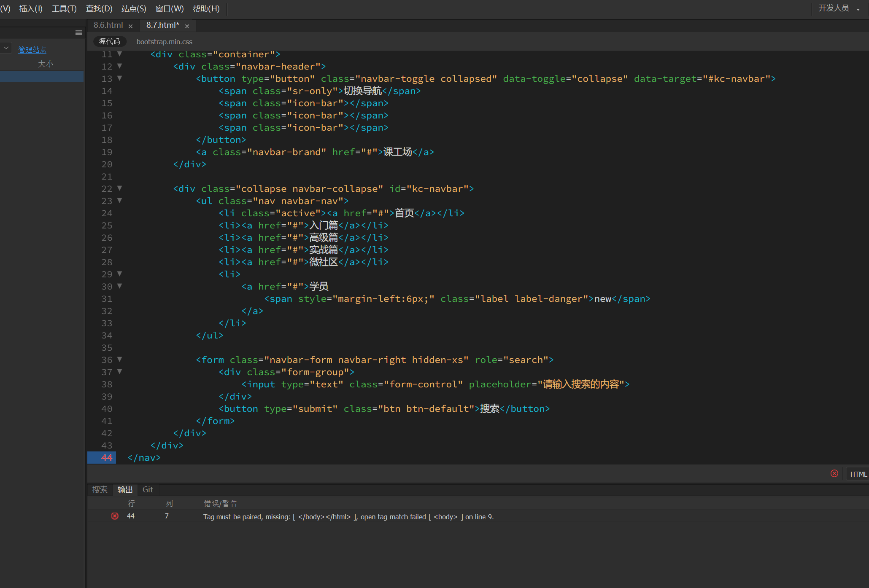Viewport: 869px width, 588px height.
Task: Collapse code fold arrow on line 22
Action: (x=120, y=188)
